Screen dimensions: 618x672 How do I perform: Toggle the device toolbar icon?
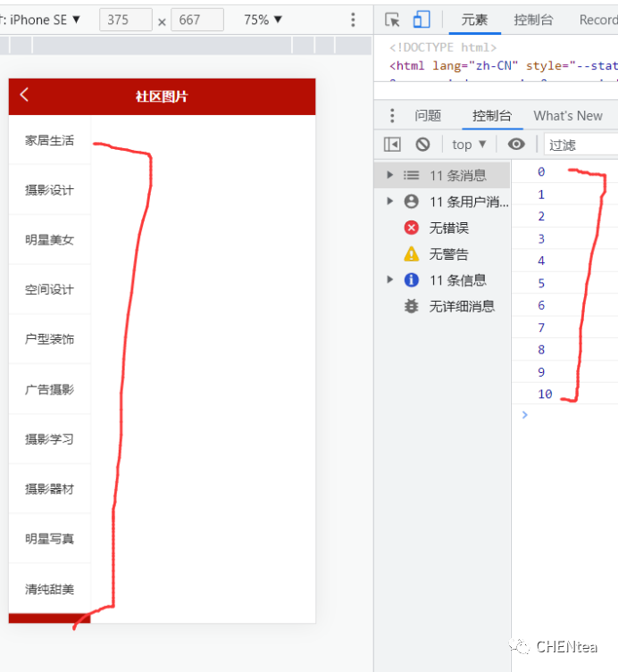tap(422, 20)
